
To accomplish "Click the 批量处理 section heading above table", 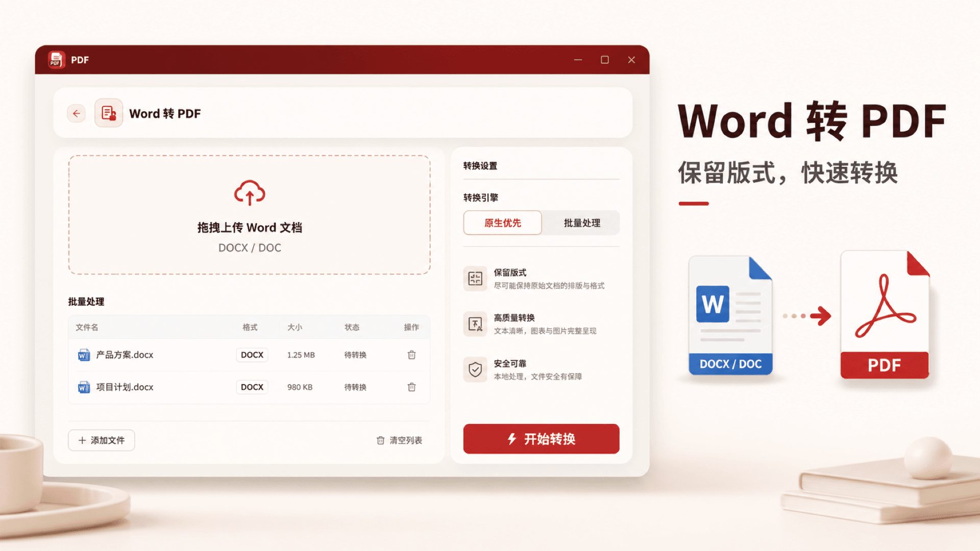I will tap(86, 302).
